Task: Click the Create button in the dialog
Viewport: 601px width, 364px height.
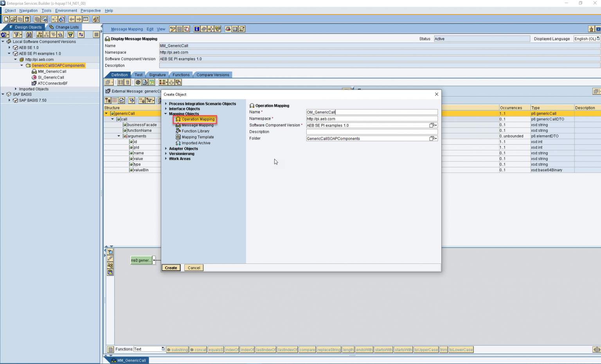Action: pyautogui.click(x=171, y=268)
